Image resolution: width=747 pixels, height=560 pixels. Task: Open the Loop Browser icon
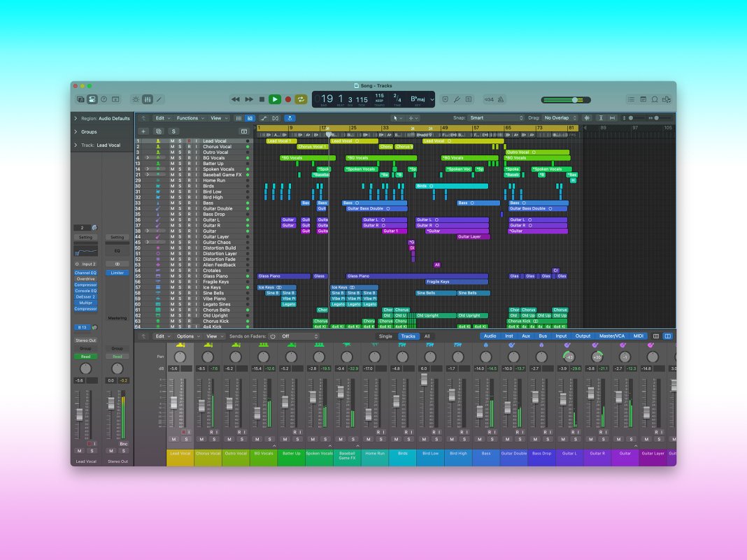654,99
